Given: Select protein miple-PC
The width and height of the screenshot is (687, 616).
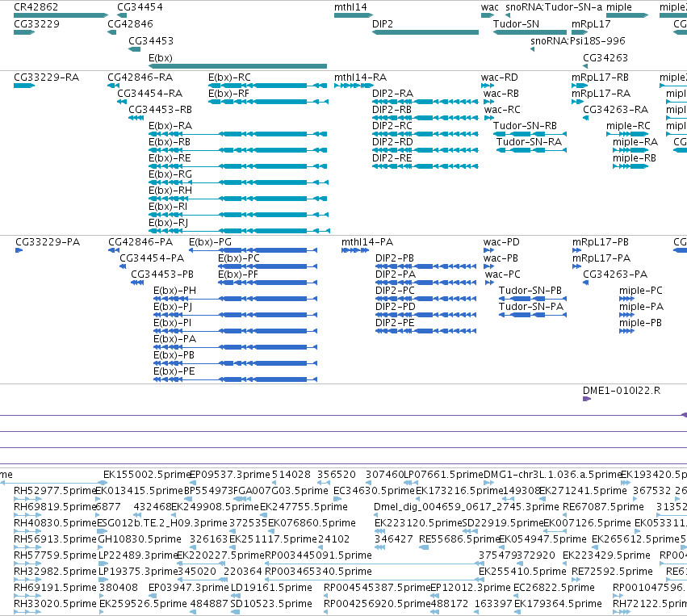Looking at the screenshot, I should pyautogui.click(x=626, y=299).
